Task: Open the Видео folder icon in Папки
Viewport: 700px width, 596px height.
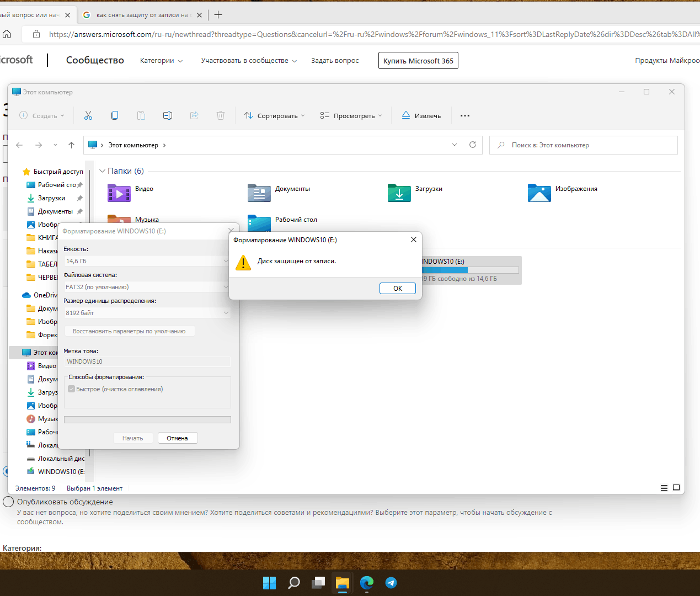Action: tap(119, 193)
